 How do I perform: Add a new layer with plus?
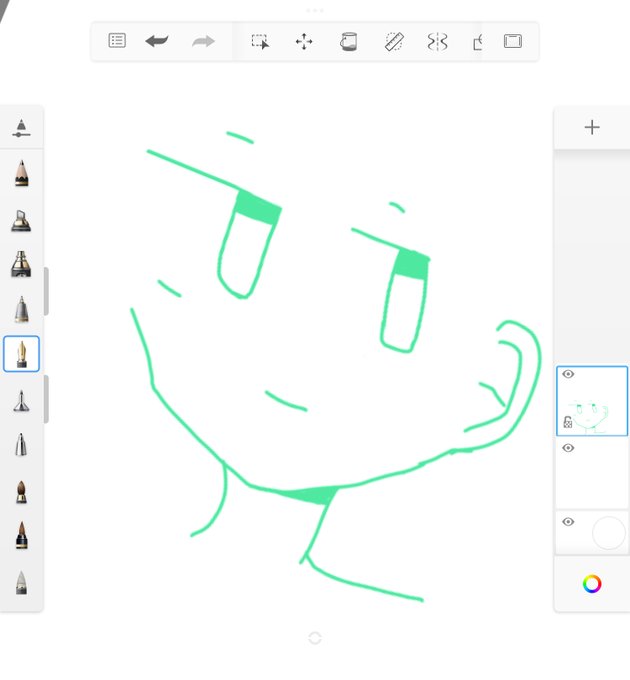tap(592, 128)
